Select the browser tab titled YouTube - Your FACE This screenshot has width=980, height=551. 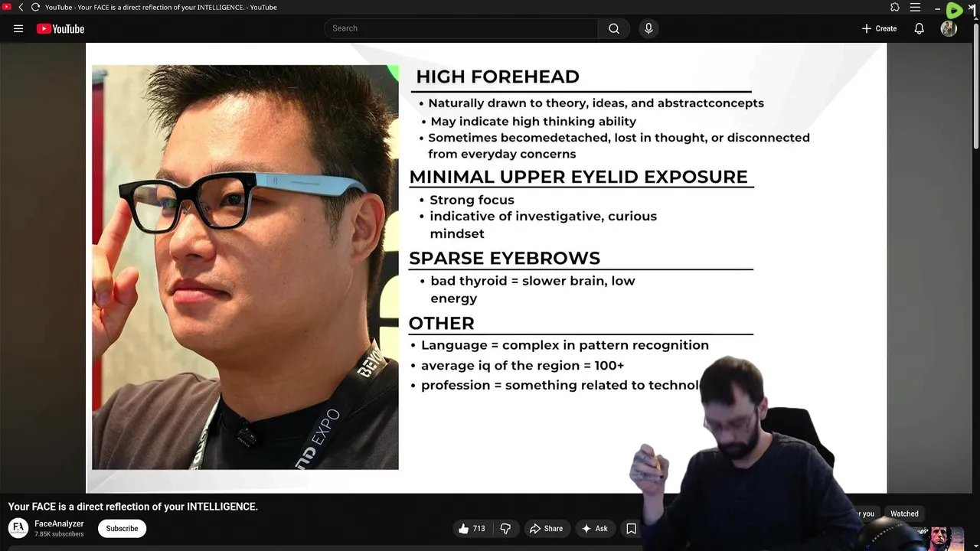[x=161, y=7]
